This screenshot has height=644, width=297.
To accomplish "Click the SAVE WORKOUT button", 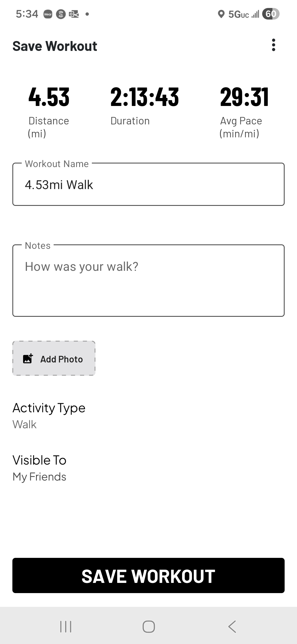I will point(148,575).
